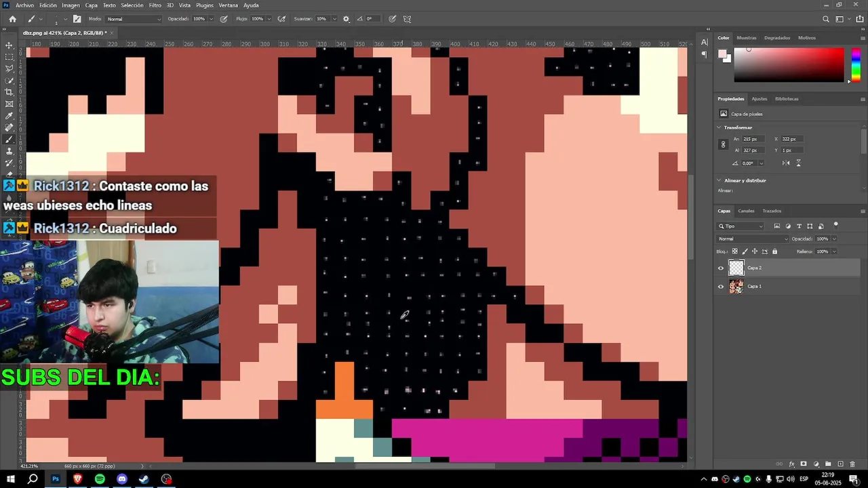Image resolution: width=868 pixels, height=488 pixels.
Task: Hide the Capa 1 layer
Action: (x=721, y=287)
